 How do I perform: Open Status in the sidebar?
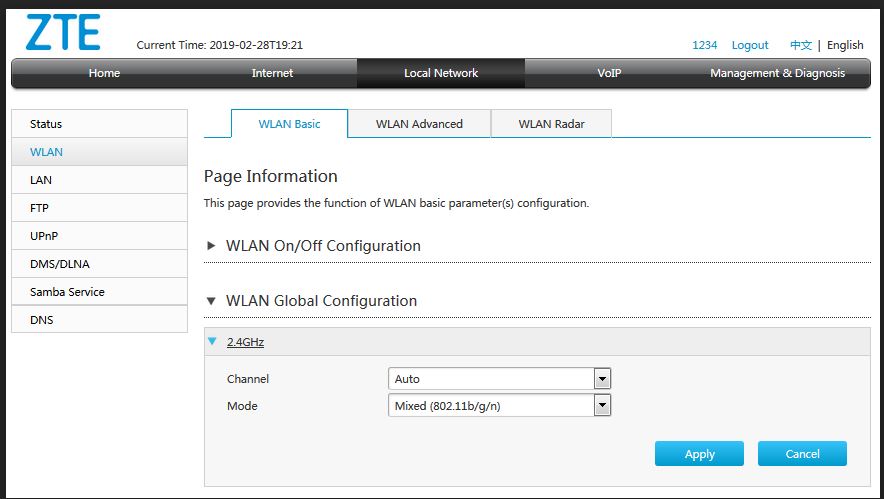[99, 124]
